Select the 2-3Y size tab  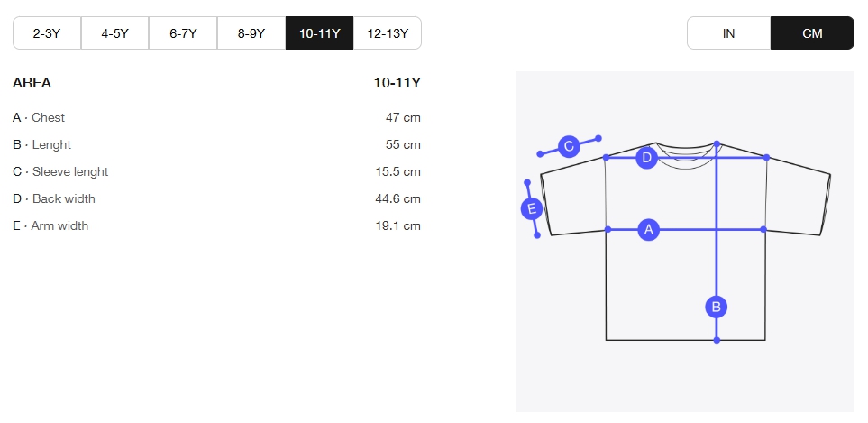pos(47,33)
